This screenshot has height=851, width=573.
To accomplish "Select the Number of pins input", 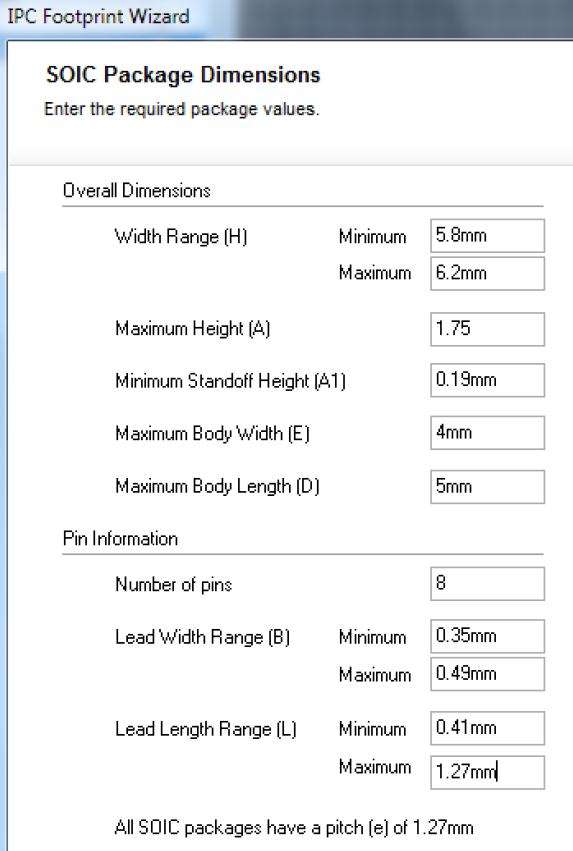I will (487, 583).
